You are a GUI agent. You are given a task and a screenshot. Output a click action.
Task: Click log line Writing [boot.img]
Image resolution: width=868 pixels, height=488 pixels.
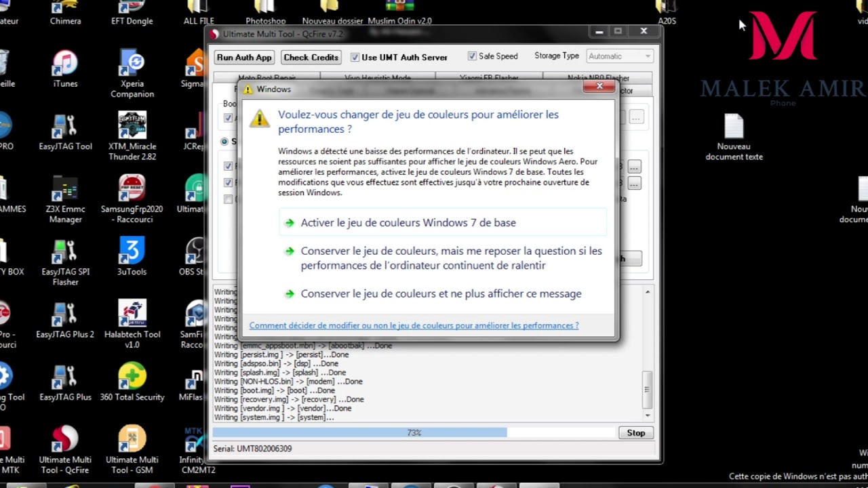(x=275, y=390)
